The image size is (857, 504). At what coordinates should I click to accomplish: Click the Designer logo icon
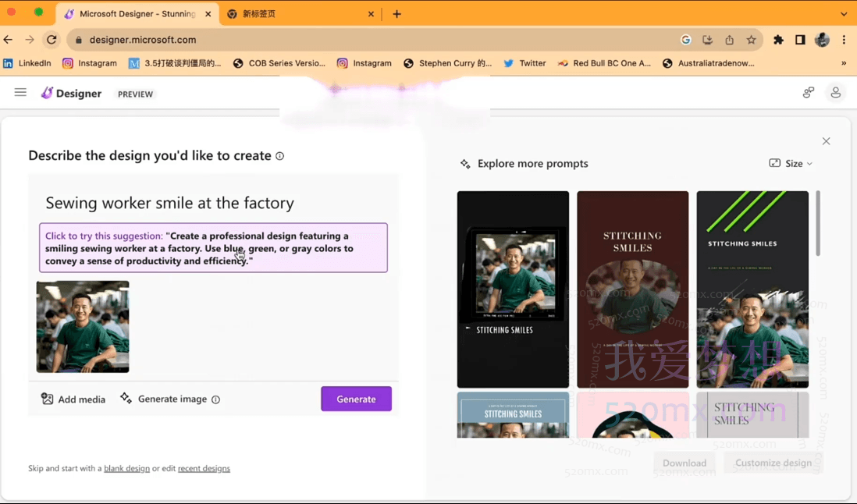tap(48, 93)
